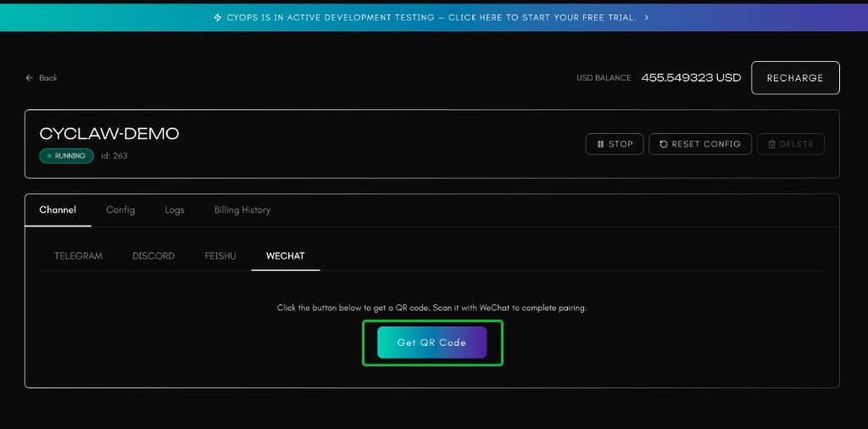Click the id: 263 text
This screenshot has height=429, width=868.
[x=114, y=156]
